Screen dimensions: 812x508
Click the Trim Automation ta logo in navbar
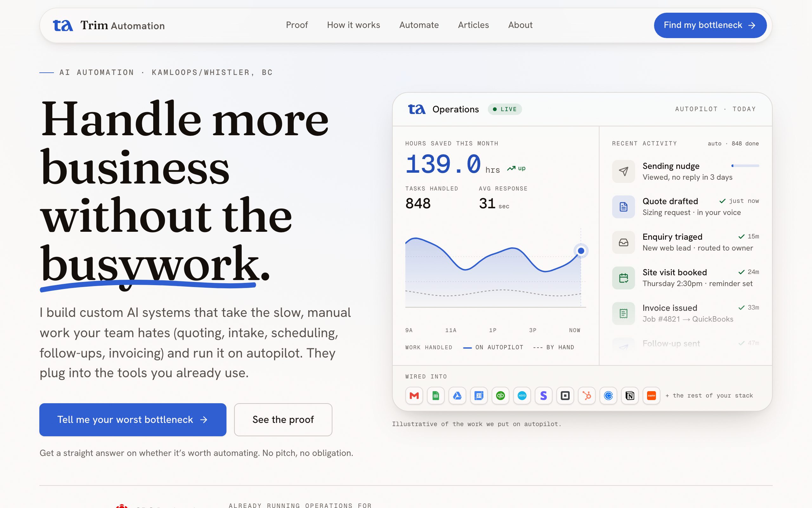(63, 25)
